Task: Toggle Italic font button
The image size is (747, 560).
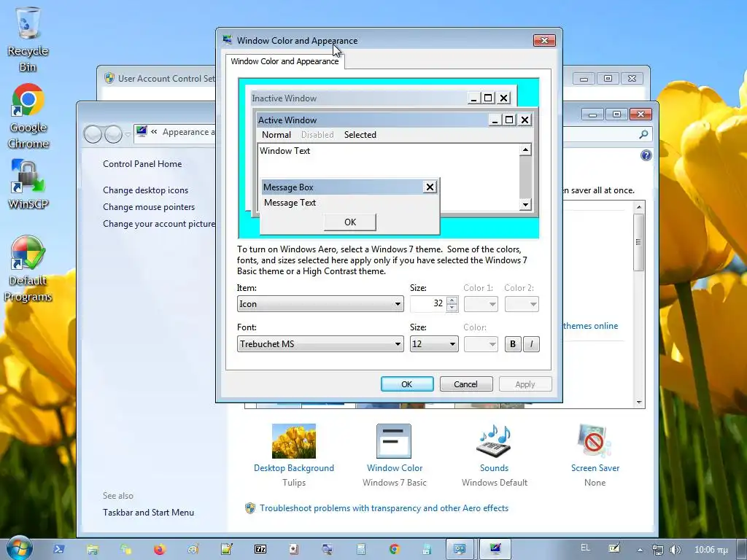Action: pyautogui.click(x=531, y=344)
